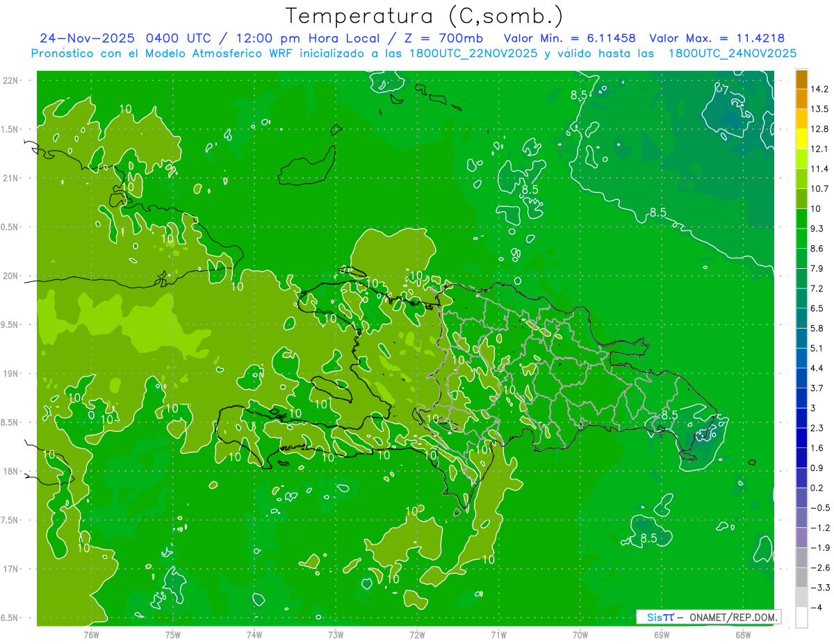The height and width of the screenshot is (644, 834).
Task: Click the "5.1" colorbar label
Action: click(817, 348)
